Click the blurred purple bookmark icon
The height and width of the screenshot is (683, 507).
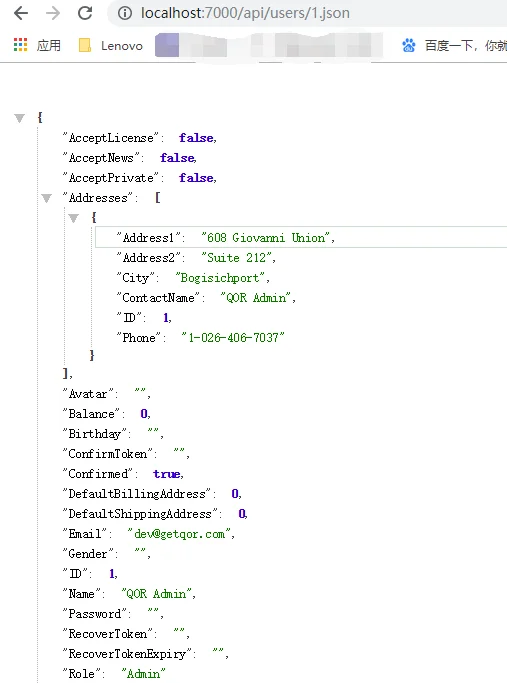167,45
